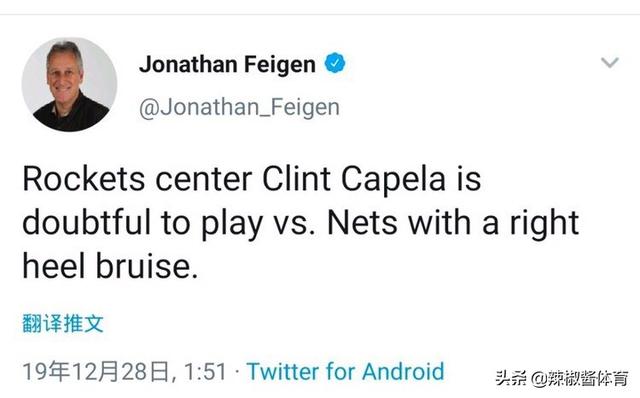Click the name Clint Capela in tweet
Image resolution: width=640 pixels, height=398 pixels.
click(x=353, y=179)
